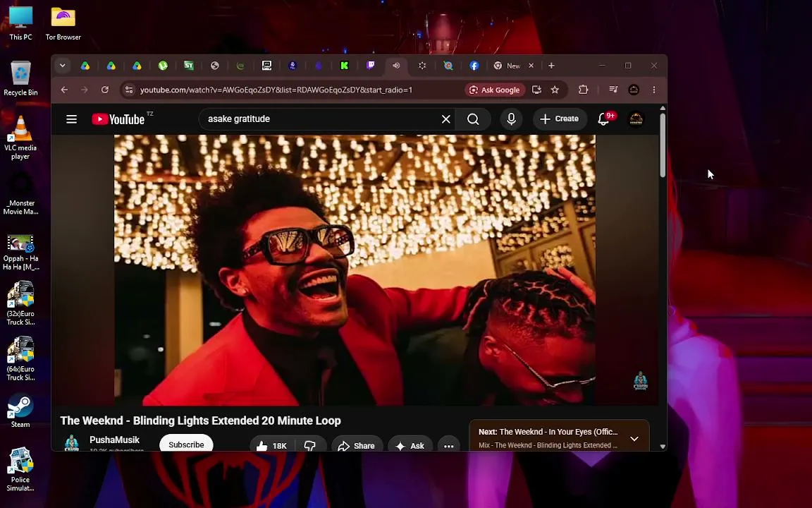The image size is (812, 508).
Task: Switch to the Twitch tab
Action: (x=371, y=66)
